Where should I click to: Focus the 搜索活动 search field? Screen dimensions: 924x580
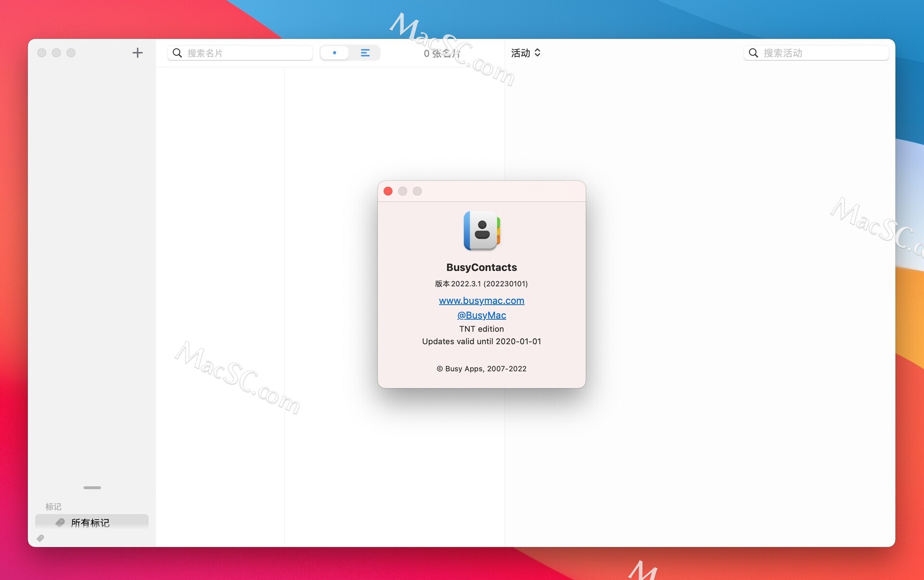tap(816, 52)
